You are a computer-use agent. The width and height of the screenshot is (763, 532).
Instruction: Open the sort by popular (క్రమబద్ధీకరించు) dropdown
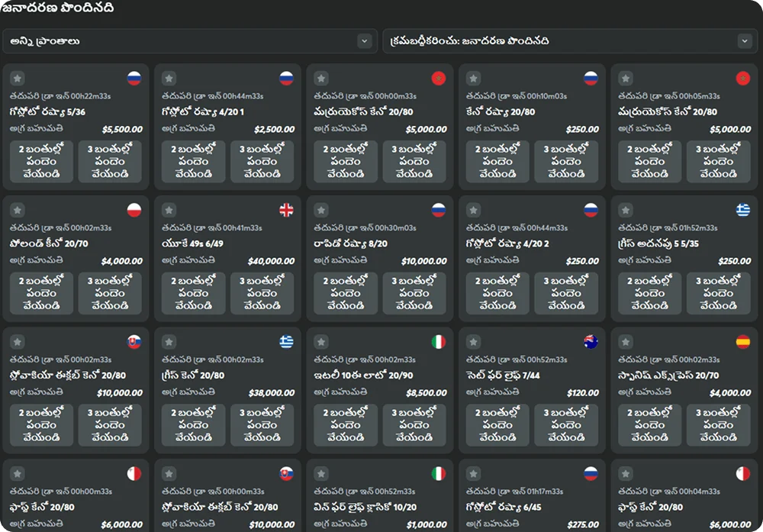click(x=570, y=41)
